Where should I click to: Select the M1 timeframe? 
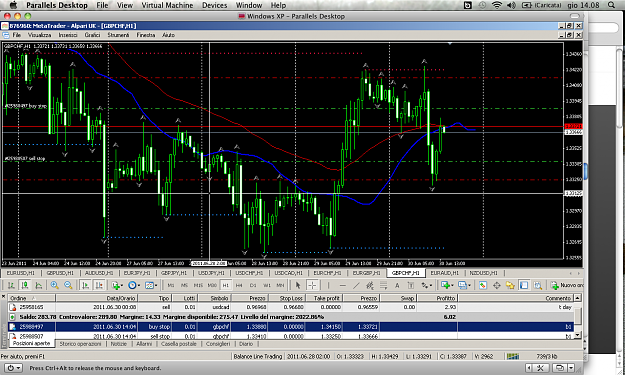tap(171, 285)
